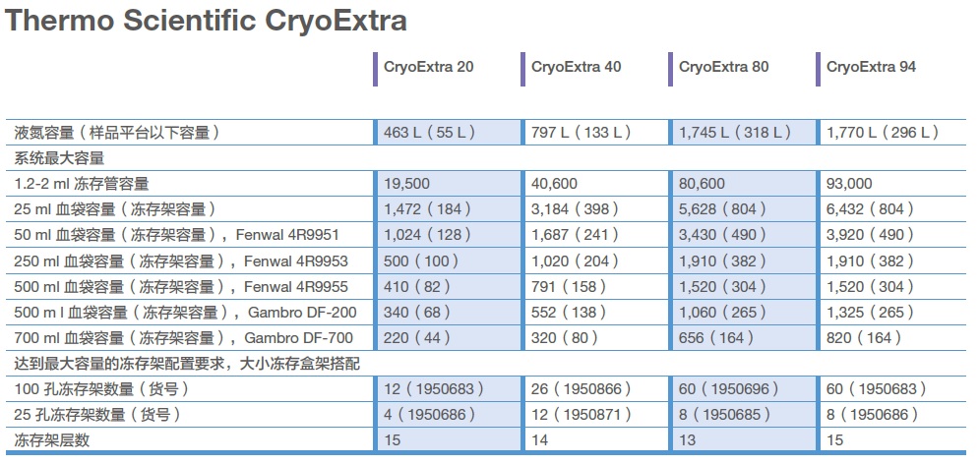
Task: Select the 13 layers cell for CryoExtra 80
Action: tap(687, 440)
